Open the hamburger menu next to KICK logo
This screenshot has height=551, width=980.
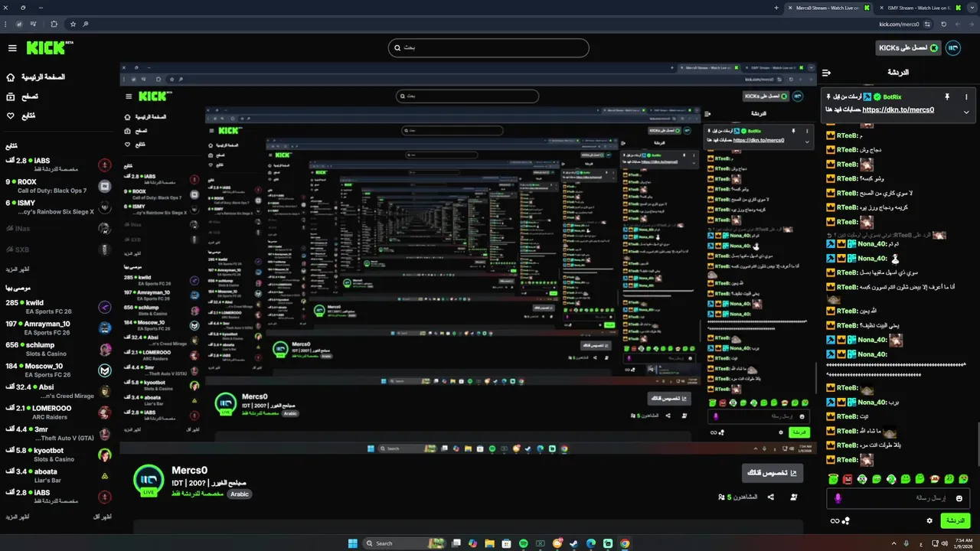12,48
